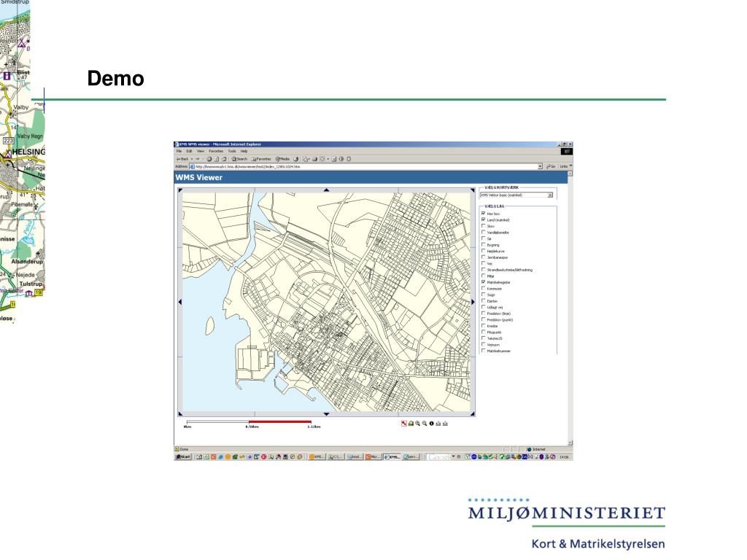
Task: Click the Print toolbar icon
Action: point(314,159)
